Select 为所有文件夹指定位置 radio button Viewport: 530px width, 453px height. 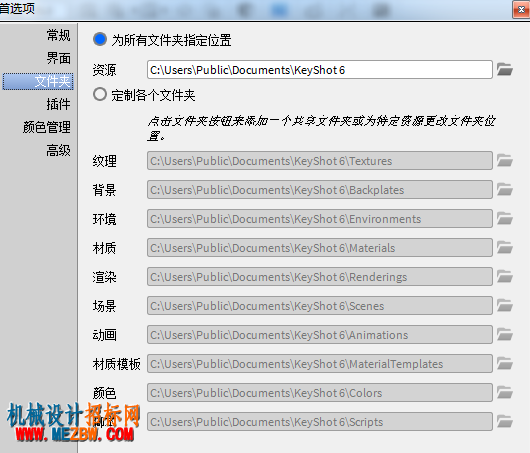coord(100,39)
